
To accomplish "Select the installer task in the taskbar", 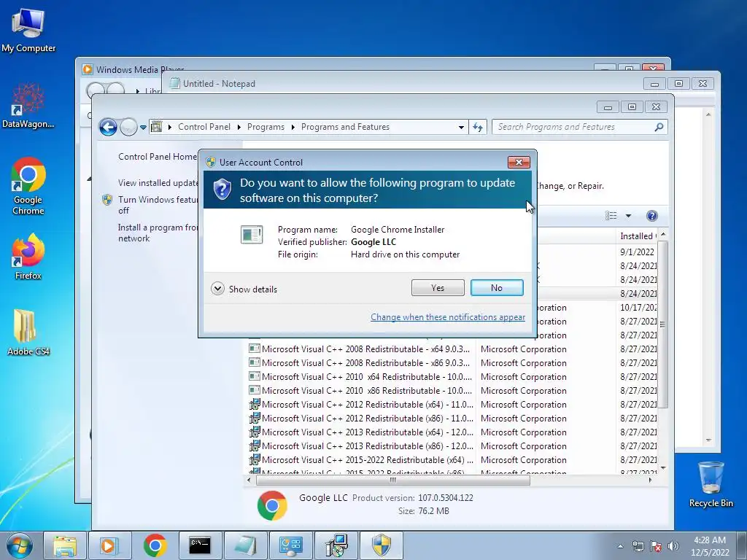I will pyautogui.click(x=336, y=545).
